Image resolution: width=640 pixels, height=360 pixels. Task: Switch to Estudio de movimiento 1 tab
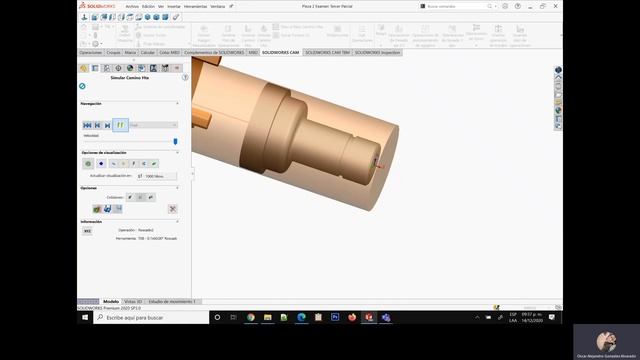click(172, 302)
